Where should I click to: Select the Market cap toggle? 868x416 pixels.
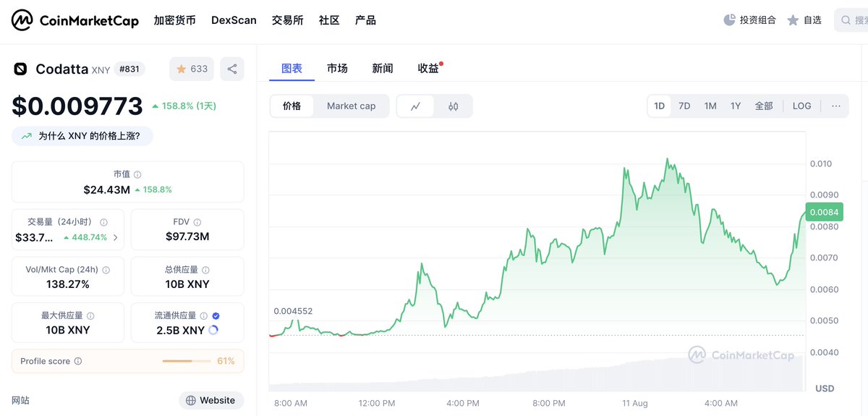[x=351, y=106]
